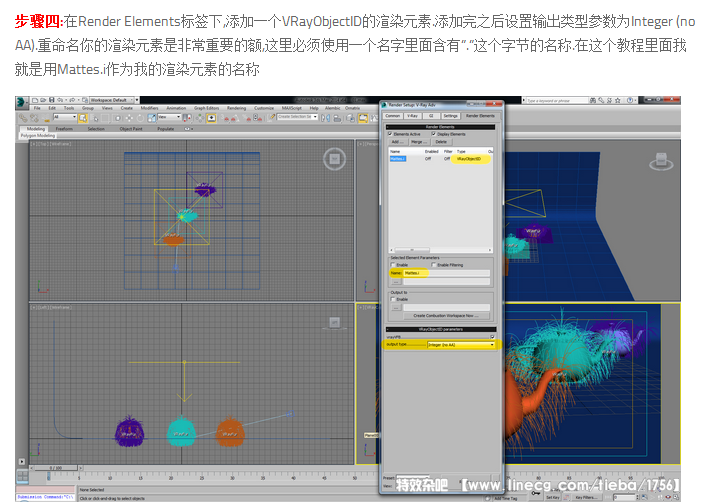Click the Add... render element button
This screenshot has height=502, width=710.
point(398,142)
